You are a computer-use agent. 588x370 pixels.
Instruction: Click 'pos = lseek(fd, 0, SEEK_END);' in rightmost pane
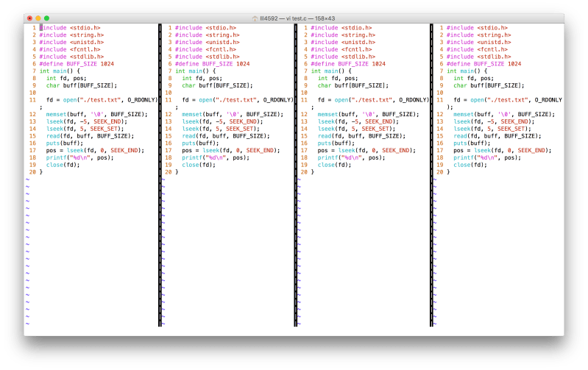(x=503, y=150)
